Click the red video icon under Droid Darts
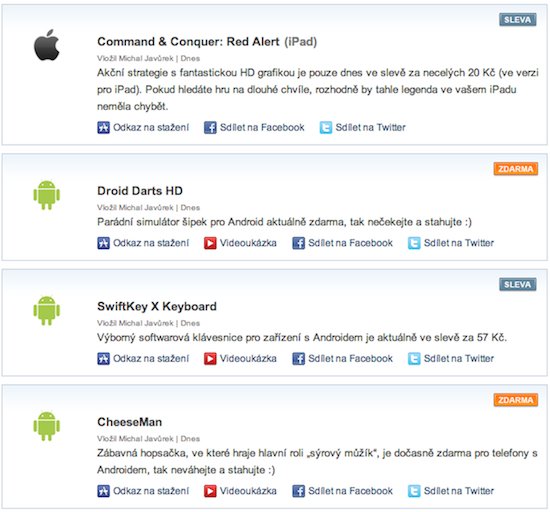This screenshot has width=550, height=512. 210,243
